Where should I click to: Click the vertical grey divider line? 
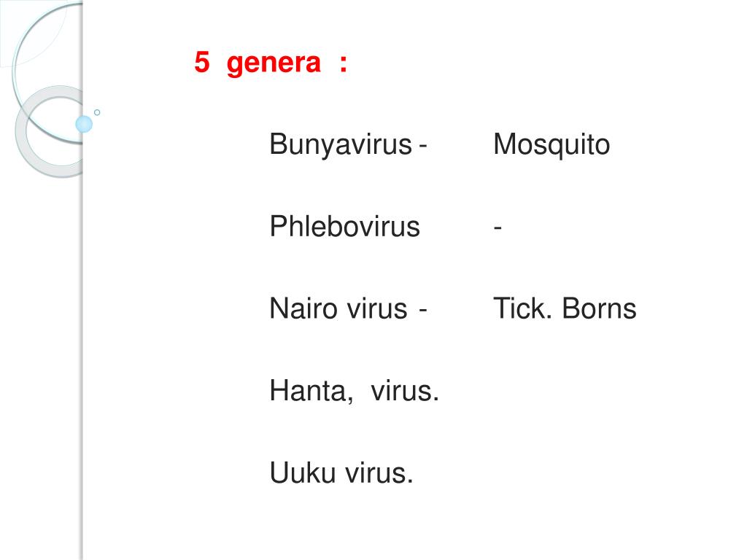coord(83,280)
